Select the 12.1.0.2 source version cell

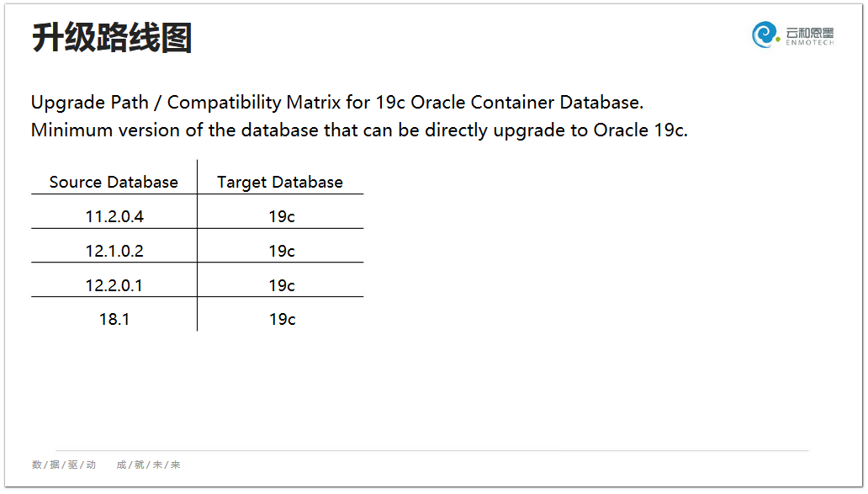click(x=114, y=251)
